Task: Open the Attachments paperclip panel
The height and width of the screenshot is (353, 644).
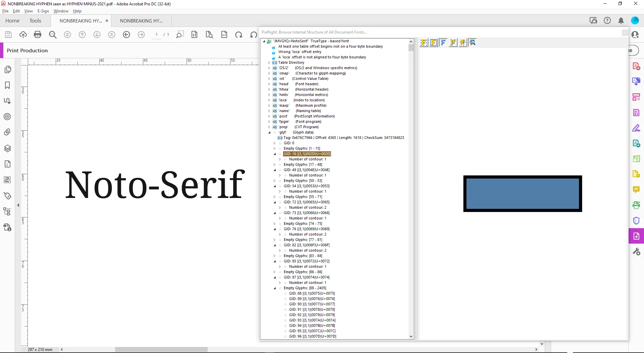Action: pos(7,132)
